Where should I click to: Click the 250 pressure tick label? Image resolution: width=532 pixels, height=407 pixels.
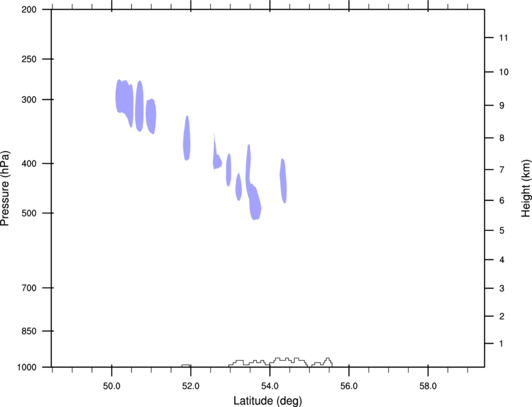tap(29, 59)
